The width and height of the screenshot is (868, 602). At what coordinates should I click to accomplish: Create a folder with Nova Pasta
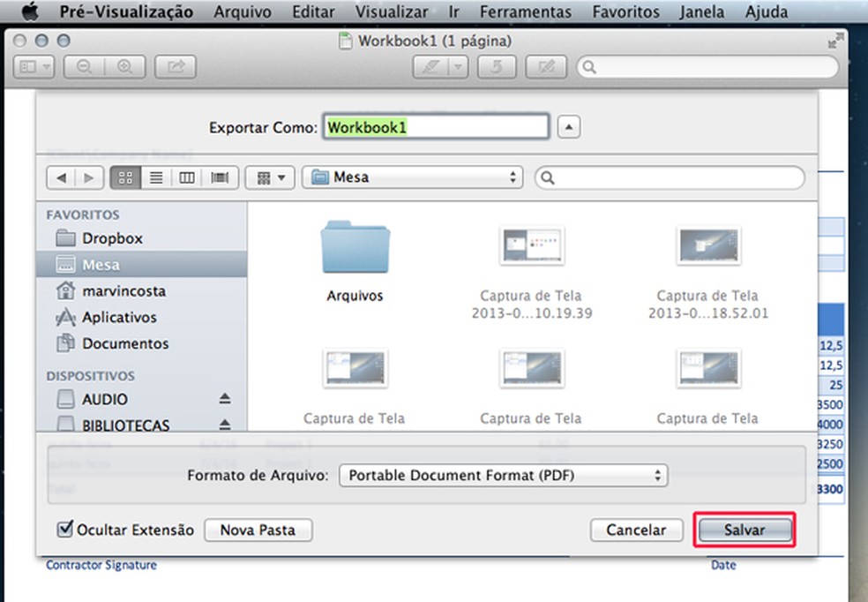pyautogui.click(x=258, y=530)
